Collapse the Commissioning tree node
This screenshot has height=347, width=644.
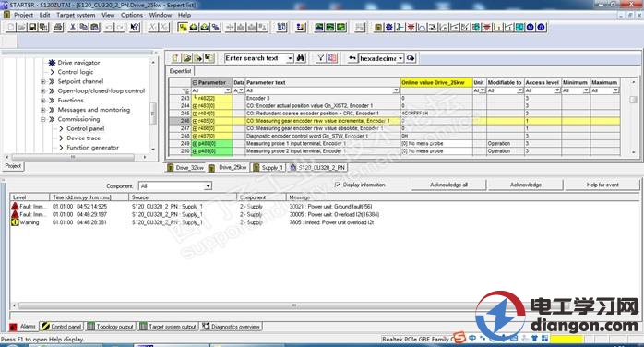(43, 119)
